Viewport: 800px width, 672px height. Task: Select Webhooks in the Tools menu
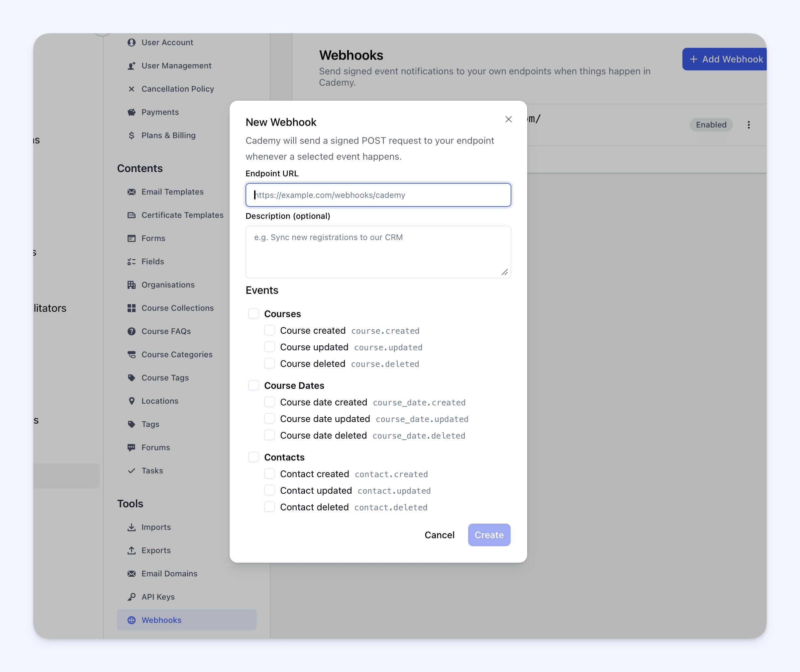point(187,620)
